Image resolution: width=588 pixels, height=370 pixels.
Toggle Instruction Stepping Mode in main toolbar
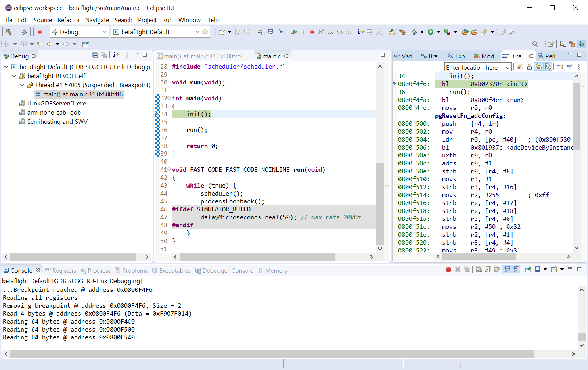click(360, 32)
